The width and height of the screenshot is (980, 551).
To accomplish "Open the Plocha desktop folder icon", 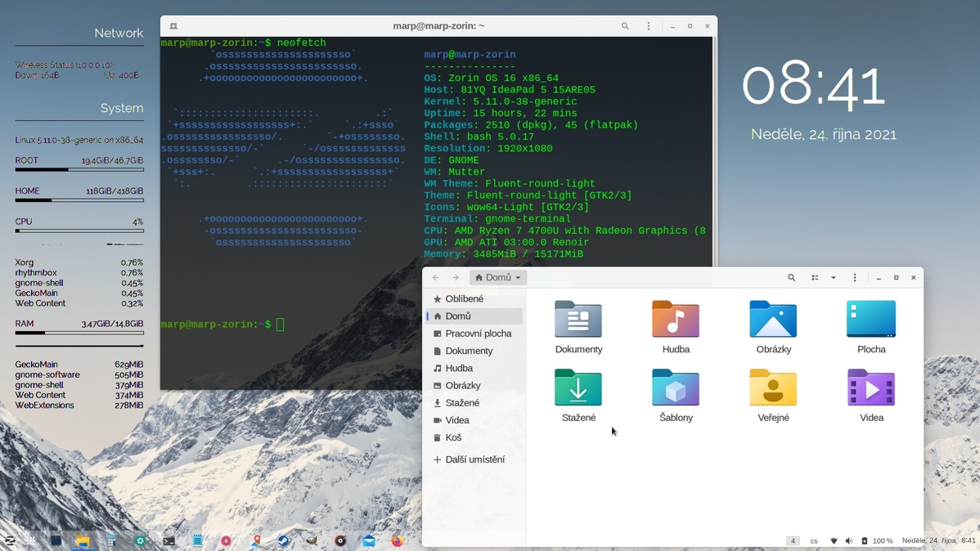I will (x=870, y=319).
